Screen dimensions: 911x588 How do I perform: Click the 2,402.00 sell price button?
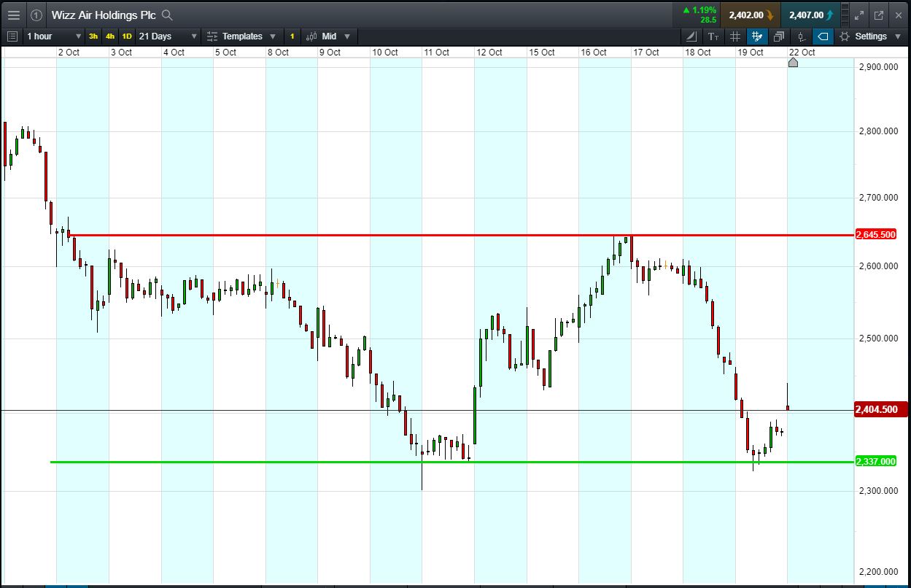(751, 15)
